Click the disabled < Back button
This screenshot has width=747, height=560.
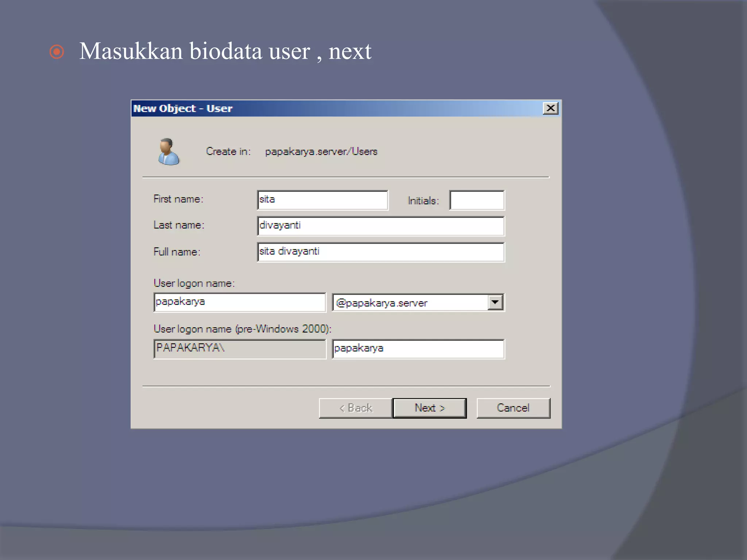pos(356,408)
